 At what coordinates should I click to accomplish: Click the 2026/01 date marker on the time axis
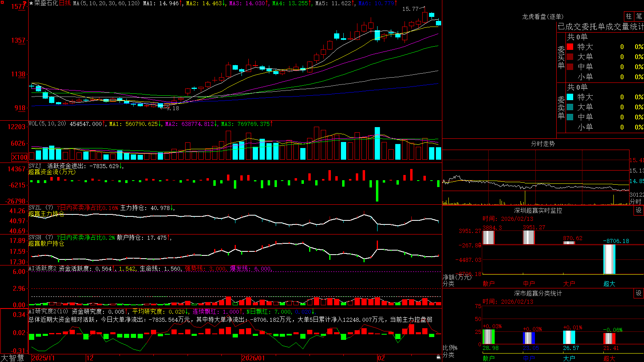click(254, 358)
